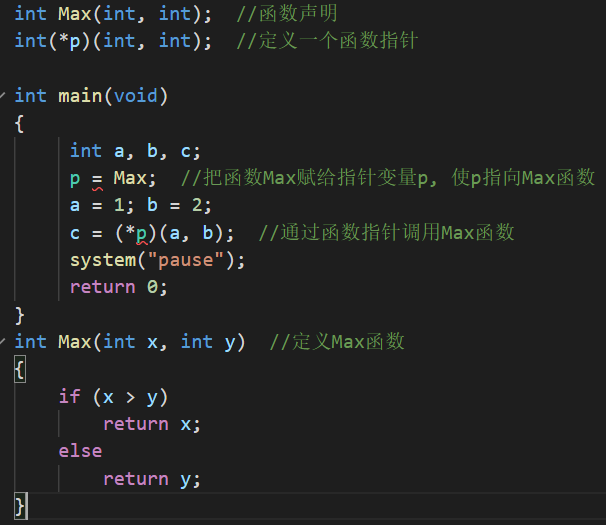Screen dimensions: 606x525
Task: Click the opening brace of main
Action: 19,124
